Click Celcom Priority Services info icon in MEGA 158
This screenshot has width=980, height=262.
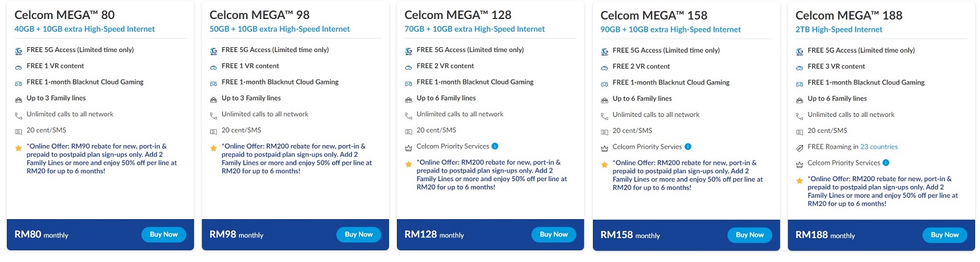point(688,147)
